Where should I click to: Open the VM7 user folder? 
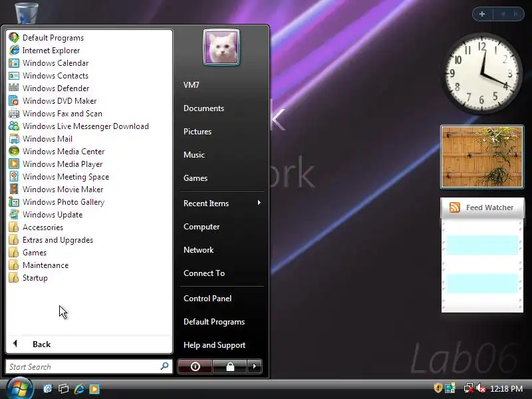click(x=192, y=85)
